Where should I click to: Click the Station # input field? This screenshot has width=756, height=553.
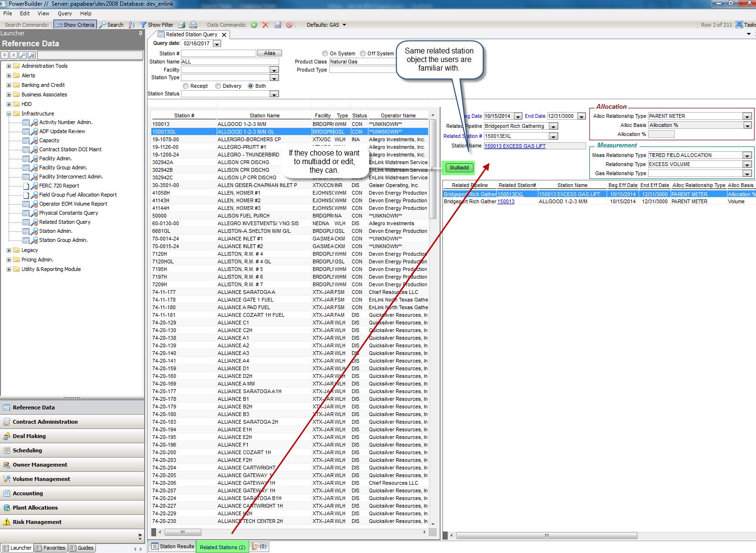pyautogui.click(x=218, y=53)
